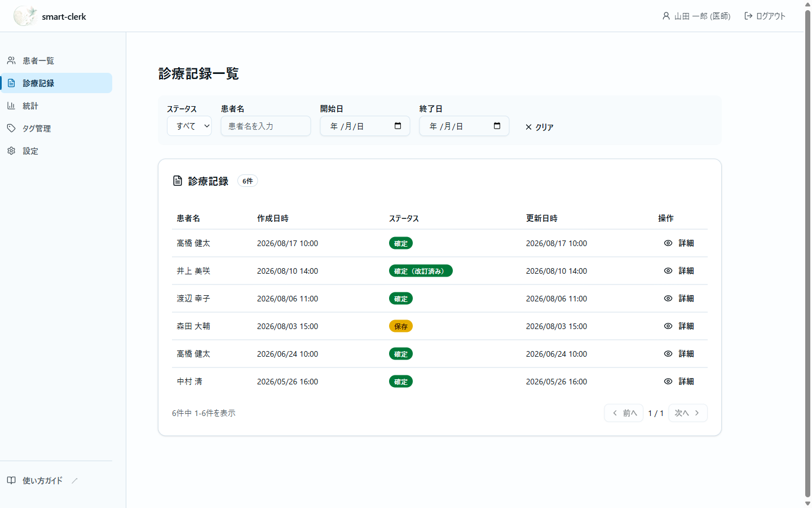Click the 1 / 1 page indicator
Viewport: 812px width, 508px height.
(656, 413)
